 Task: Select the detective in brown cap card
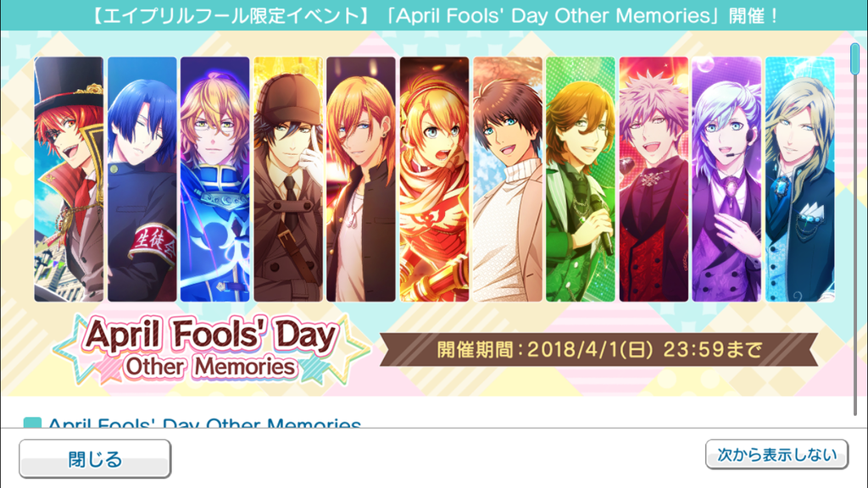tap(288, 180)
